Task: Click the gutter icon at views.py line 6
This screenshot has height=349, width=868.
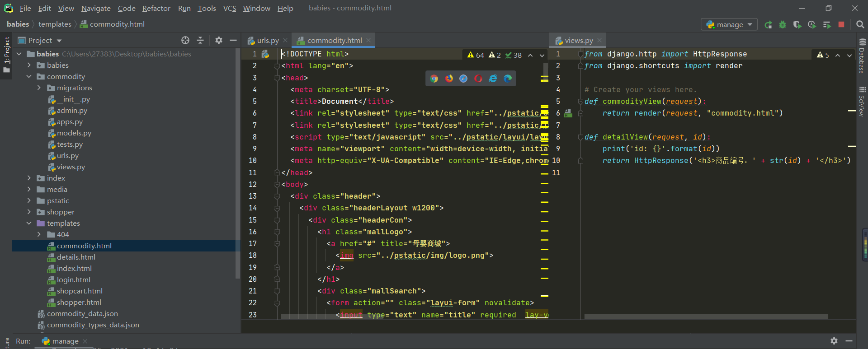Action: point(568,113)
